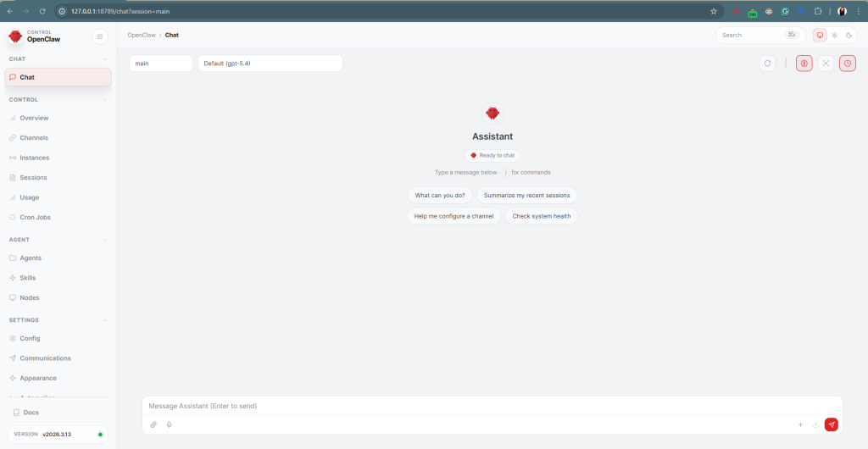Click "Summarize my recent sessions" suggestion

(526, 195)
